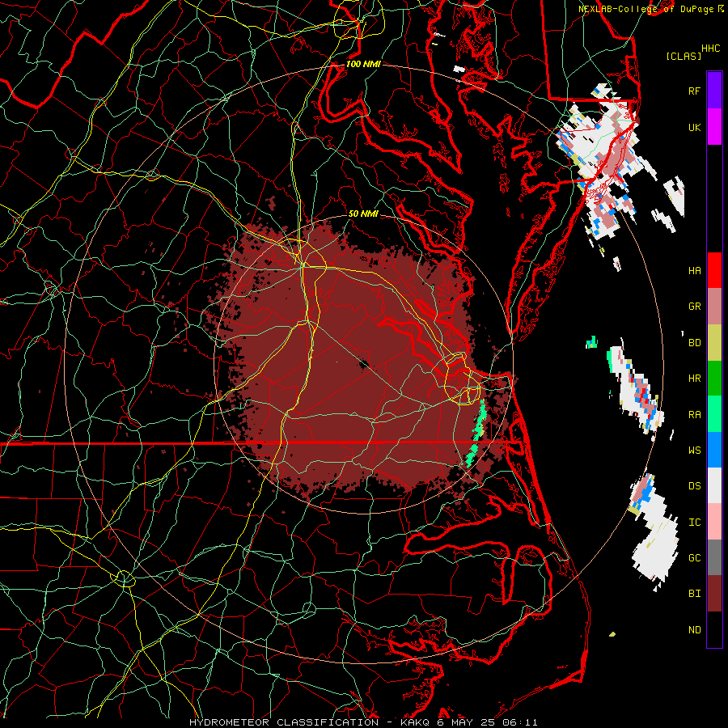The width and height of the screenshot is (728, 728).
Task: Click the WS blue legend swatch
Action: (714, 450)
